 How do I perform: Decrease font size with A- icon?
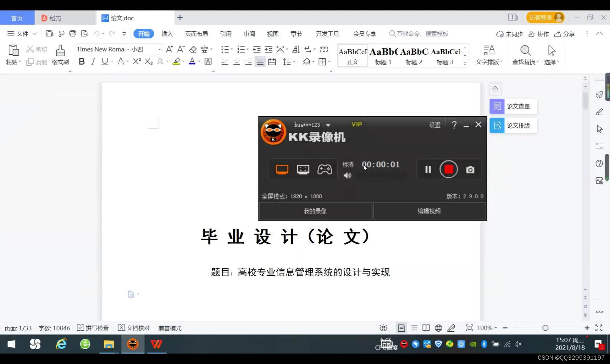click(181, 49)
